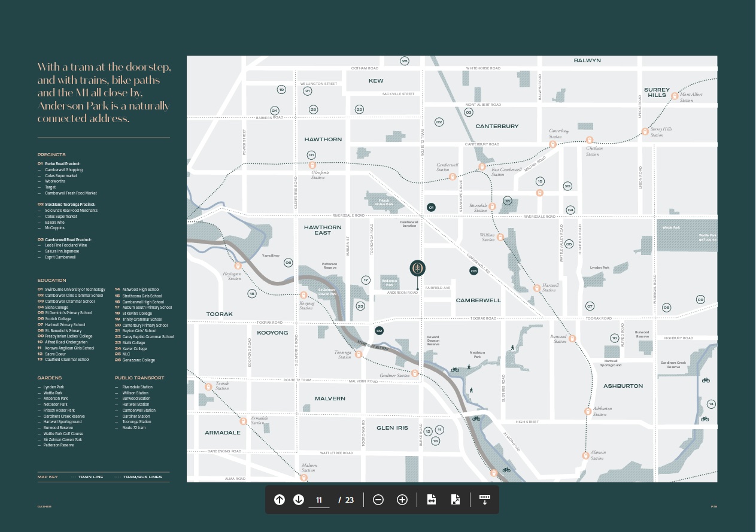Click the zoom in plus button
Image resolution: width=756 pixels, height=532 pixels.
(402, 500)
